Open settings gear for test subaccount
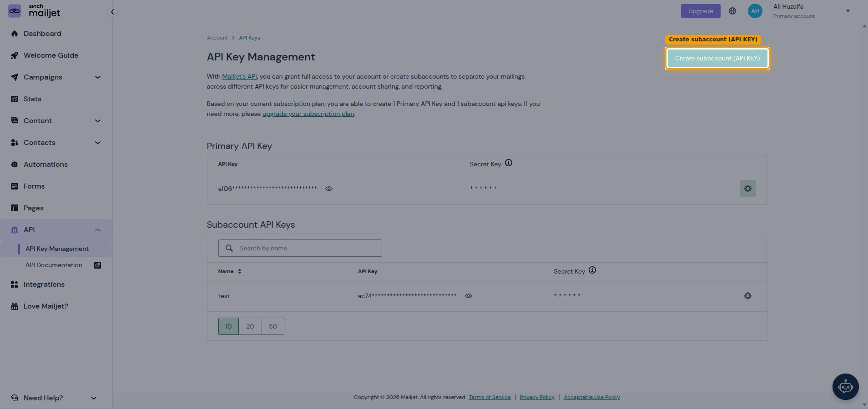This screenshot has height=409, width=868. click(x=748, y=296)
